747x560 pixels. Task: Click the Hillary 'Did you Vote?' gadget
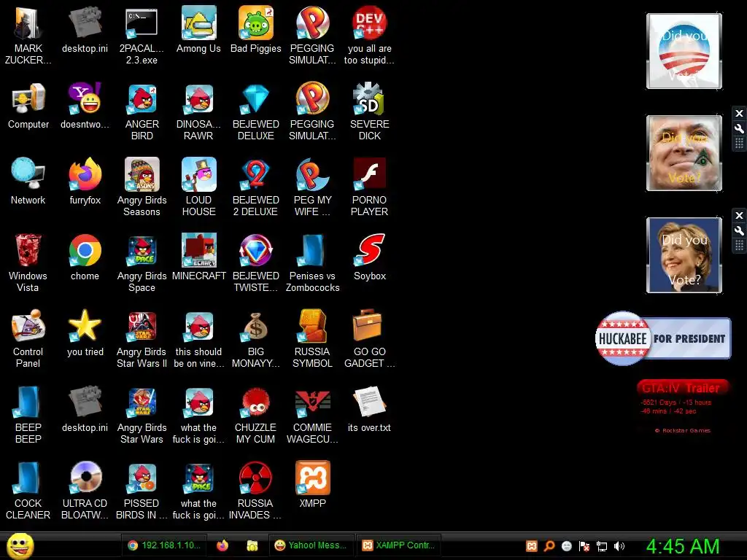684,254
